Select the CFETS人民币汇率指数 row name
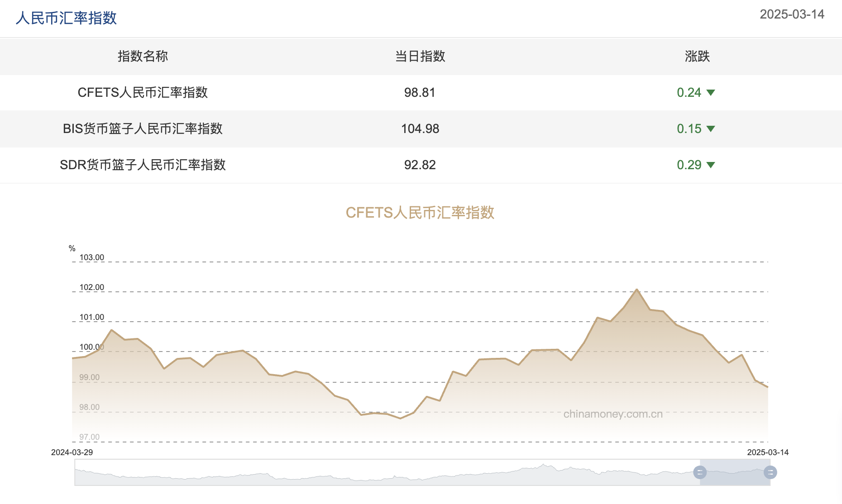 click(143, 93)
